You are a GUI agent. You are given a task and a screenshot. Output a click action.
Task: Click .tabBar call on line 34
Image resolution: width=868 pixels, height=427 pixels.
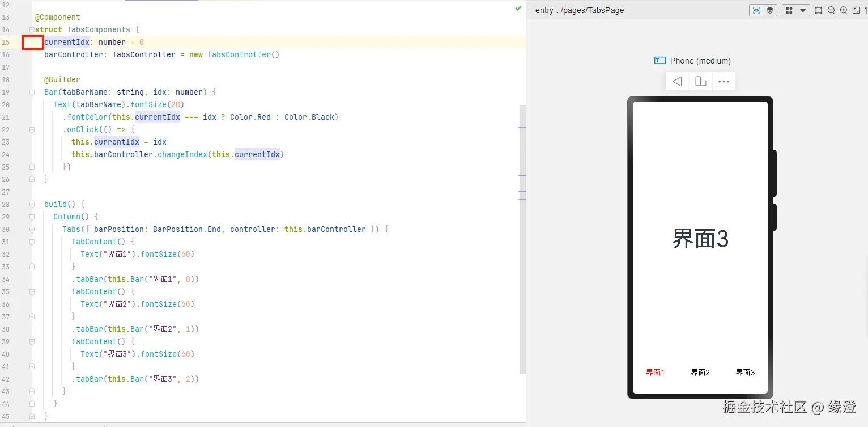(x=87, y=279)
